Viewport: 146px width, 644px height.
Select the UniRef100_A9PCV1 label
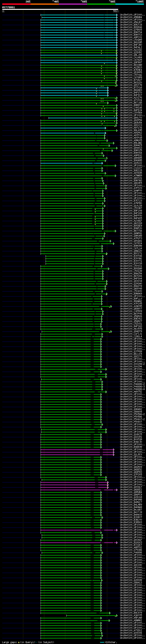coord(131,37)
